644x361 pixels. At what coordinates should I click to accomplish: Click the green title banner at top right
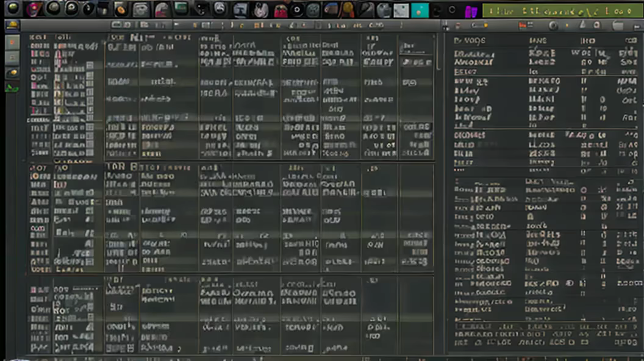pyautogui.click(x=560, y=10)
